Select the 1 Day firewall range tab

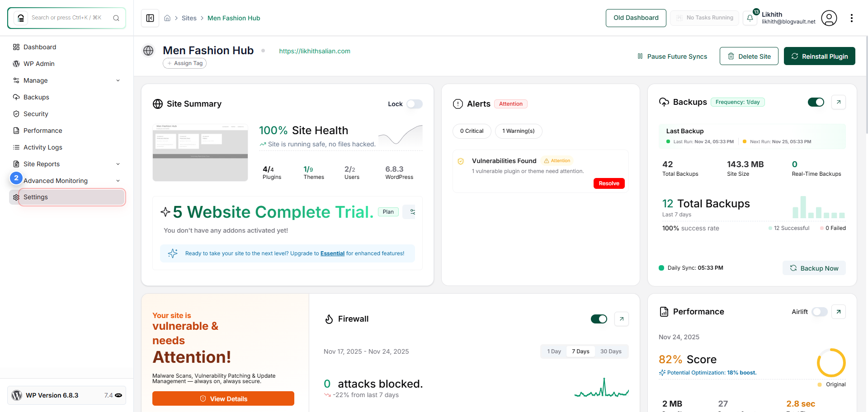554,351
